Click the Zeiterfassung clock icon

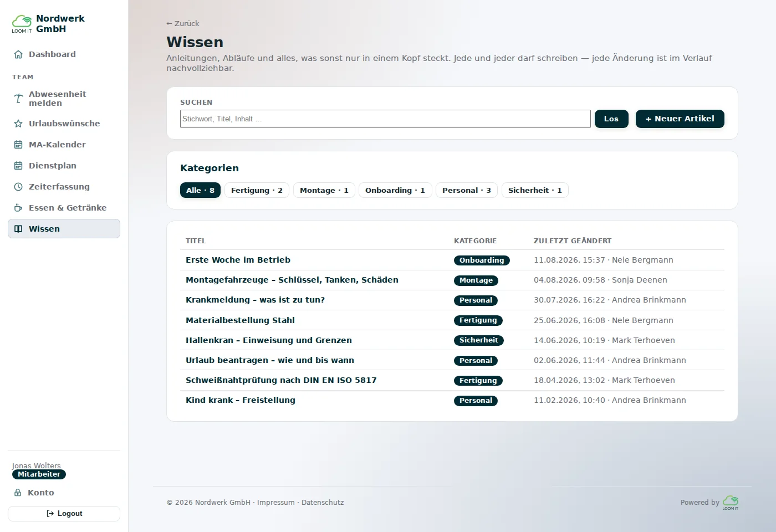(18, 187)
